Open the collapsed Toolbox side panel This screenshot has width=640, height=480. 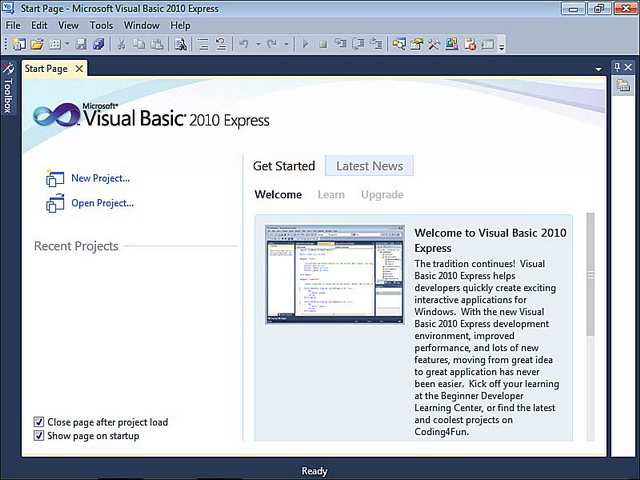8,87
